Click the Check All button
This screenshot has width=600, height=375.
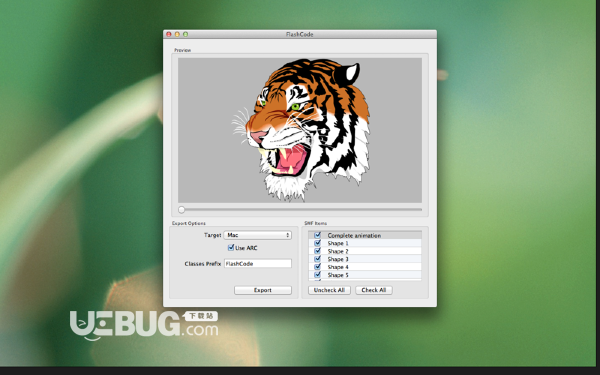pos(373,290)
